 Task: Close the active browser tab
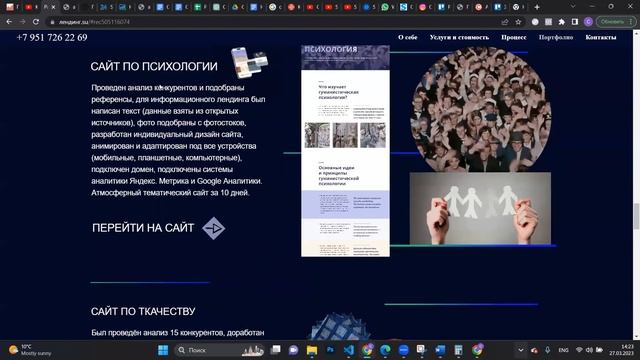(x=53, y=7)
